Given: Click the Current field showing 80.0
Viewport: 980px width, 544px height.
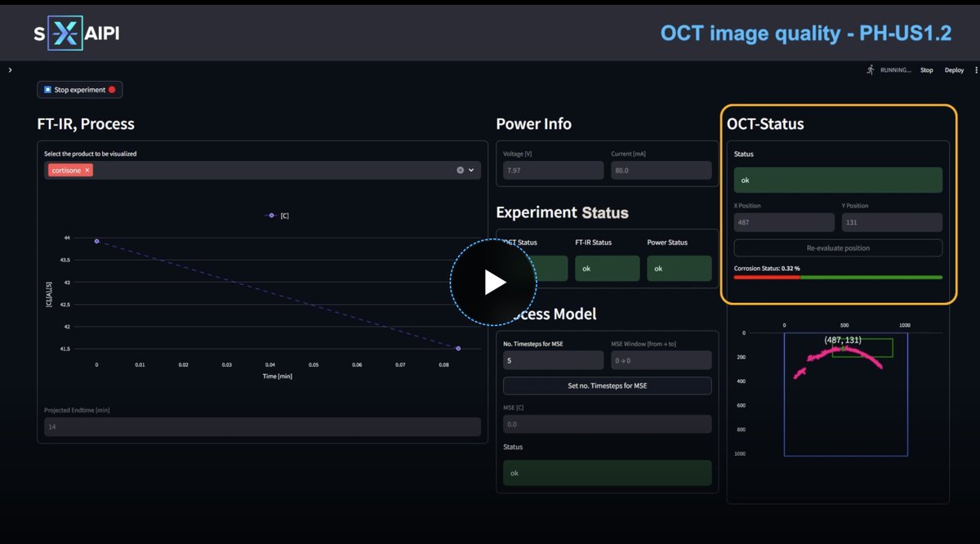Looking at the screenshot, I should (x=661, y=170).
